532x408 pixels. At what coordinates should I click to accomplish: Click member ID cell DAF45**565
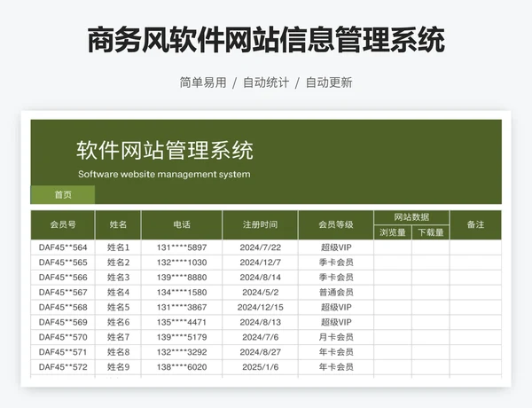pos(63,263)
